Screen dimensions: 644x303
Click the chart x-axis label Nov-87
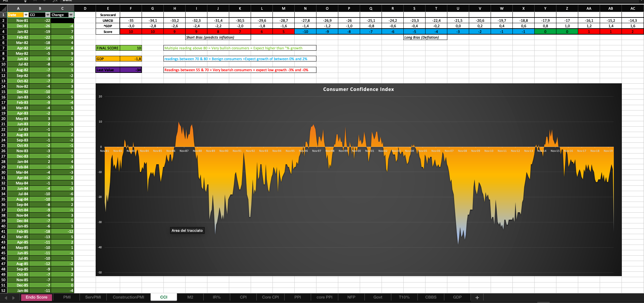click(x=184, y=151)
